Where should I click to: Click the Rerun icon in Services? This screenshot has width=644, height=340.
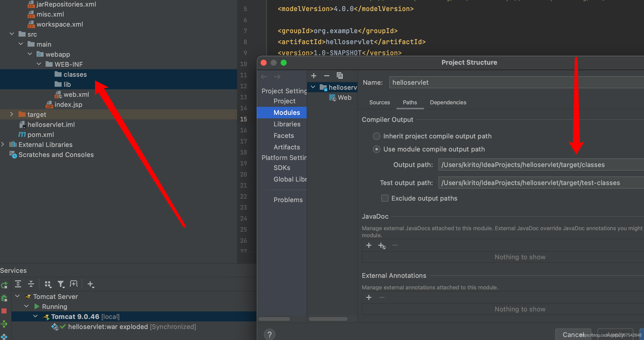4,285
